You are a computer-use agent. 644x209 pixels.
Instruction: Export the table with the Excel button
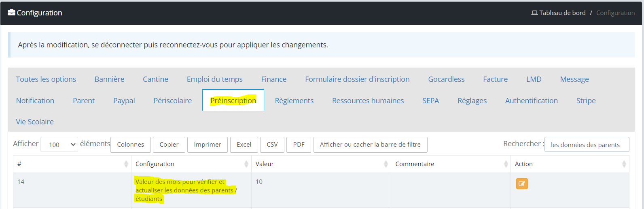pos(244,145)
